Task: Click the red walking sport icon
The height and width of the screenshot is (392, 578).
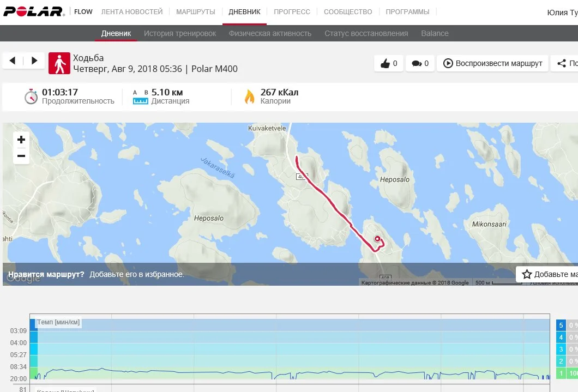Action: [59, 63]
